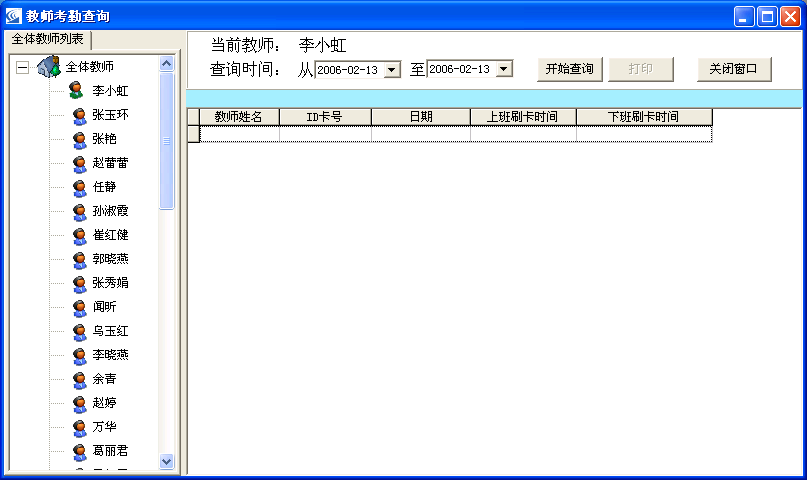Select teacher 张秀娟 in the tree
Screen dimensions: 807x480
(x=110, y=283)
